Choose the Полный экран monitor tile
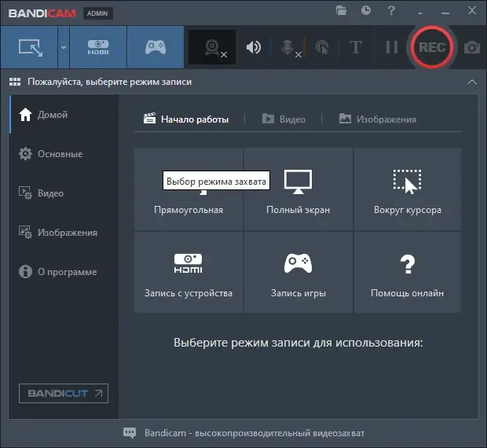This screenshot has height=448, width=487. pos(298,189)
